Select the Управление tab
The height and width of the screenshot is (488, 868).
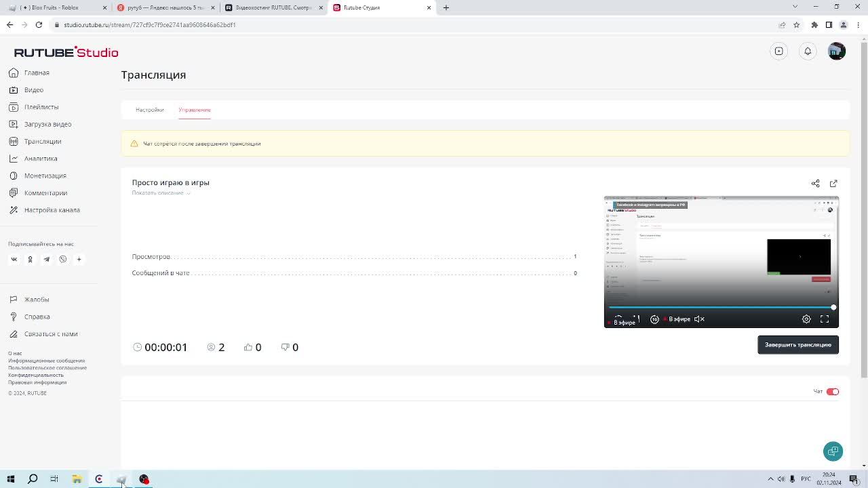(195, 110)
